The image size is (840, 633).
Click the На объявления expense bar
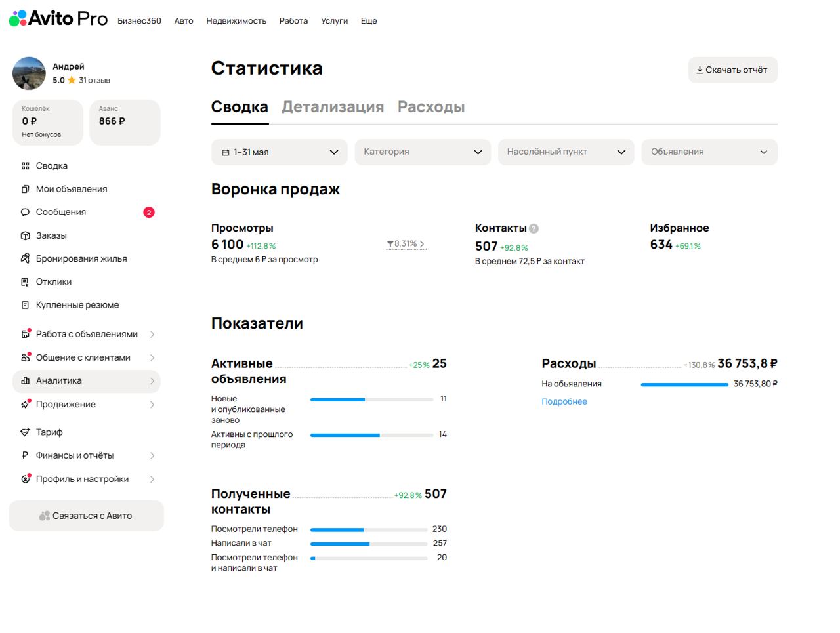click(x=684, y=384)
